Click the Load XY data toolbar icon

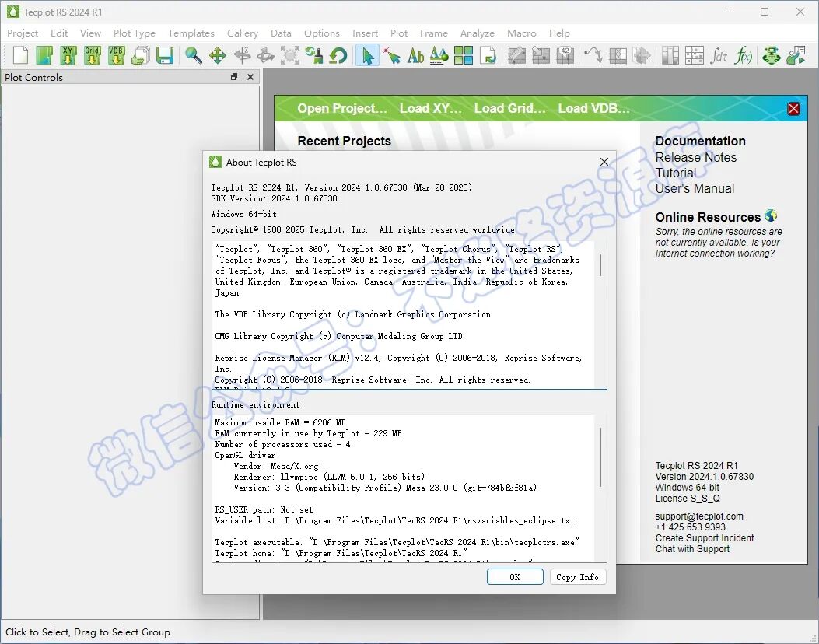pyautogui.click(x=68, y=55)
